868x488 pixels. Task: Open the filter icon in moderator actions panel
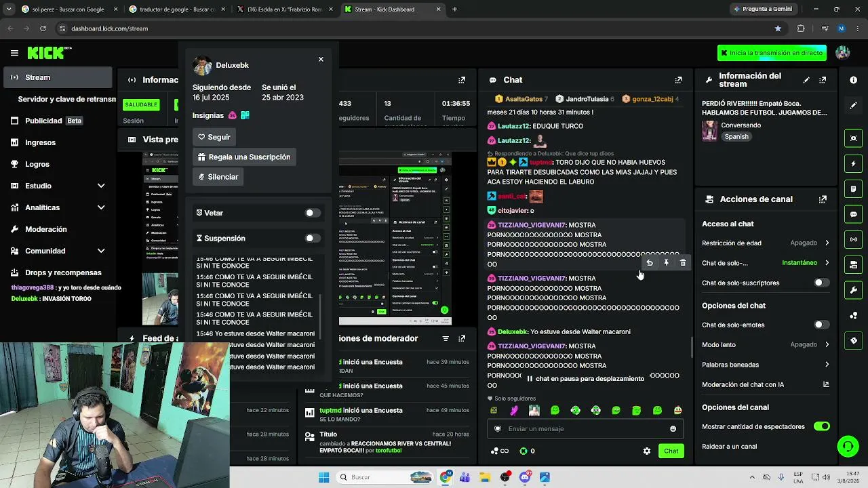coord(446,338)
